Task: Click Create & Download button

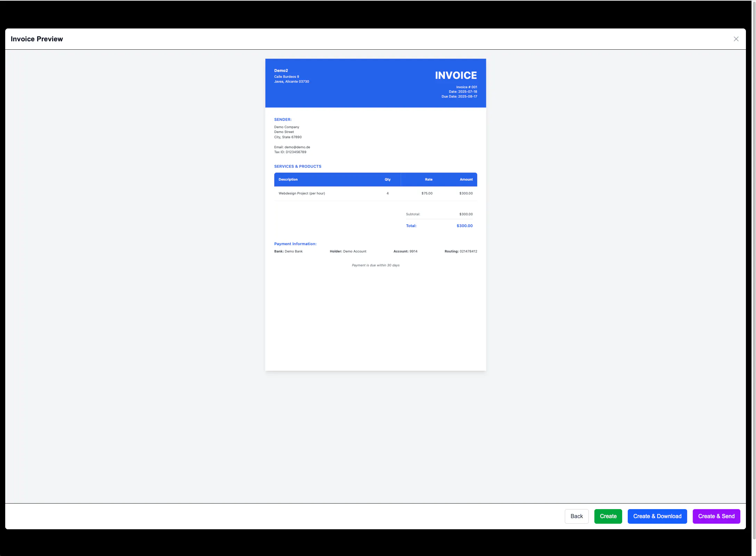Action: pos(657,516)
